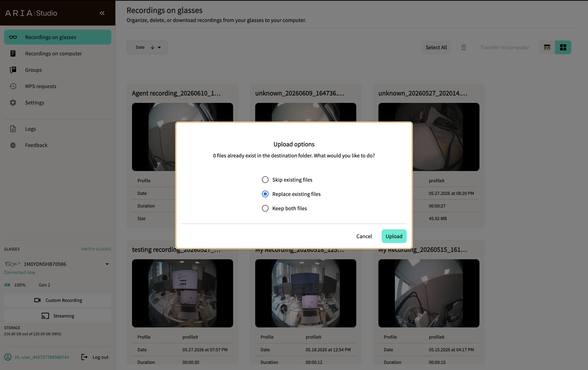Click the glasses device image icon
This screenshot has width=588, height=370.
(12, 264)
